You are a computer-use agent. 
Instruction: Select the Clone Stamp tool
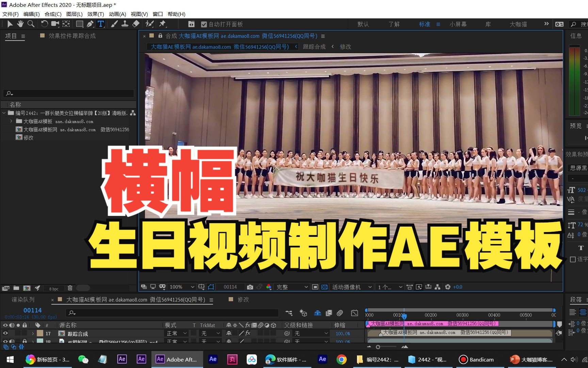[x=125, y=24]
